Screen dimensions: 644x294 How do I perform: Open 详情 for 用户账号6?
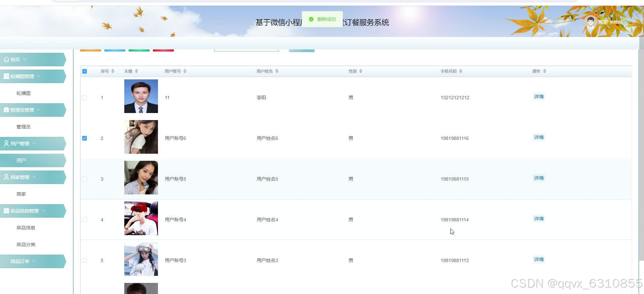[539, 137]
